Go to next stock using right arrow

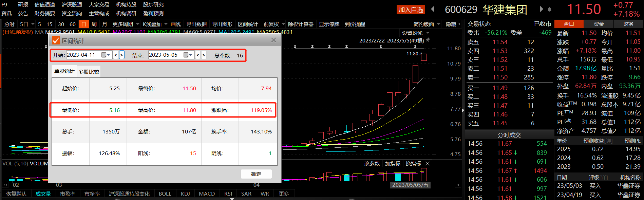click(x=541, y=9)
